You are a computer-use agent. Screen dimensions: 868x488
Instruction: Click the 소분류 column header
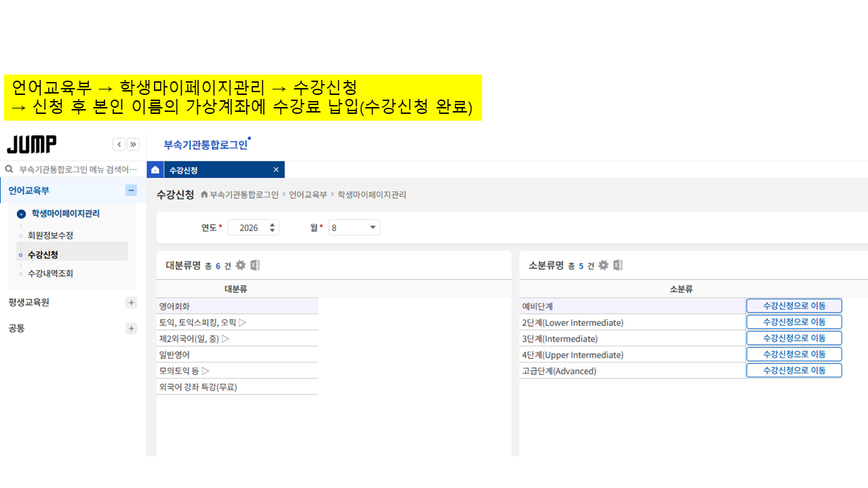coord(681,289)
